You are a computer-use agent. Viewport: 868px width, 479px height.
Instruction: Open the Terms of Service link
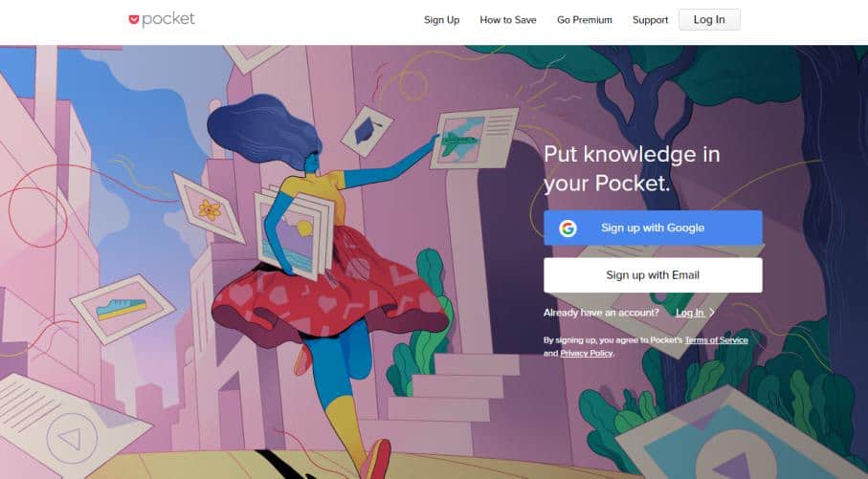(717, 340)
